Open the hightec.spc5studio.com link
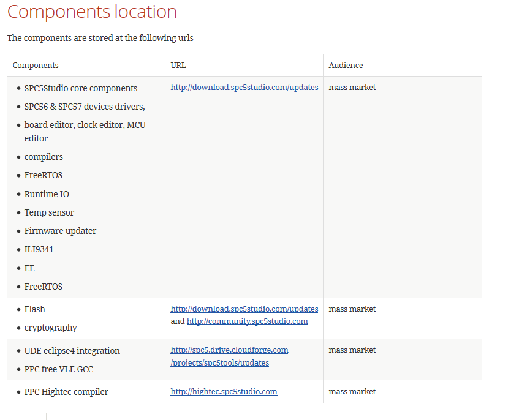Viewport: 511px width, 420px height. pyautogui.click(x=224, y=391)
